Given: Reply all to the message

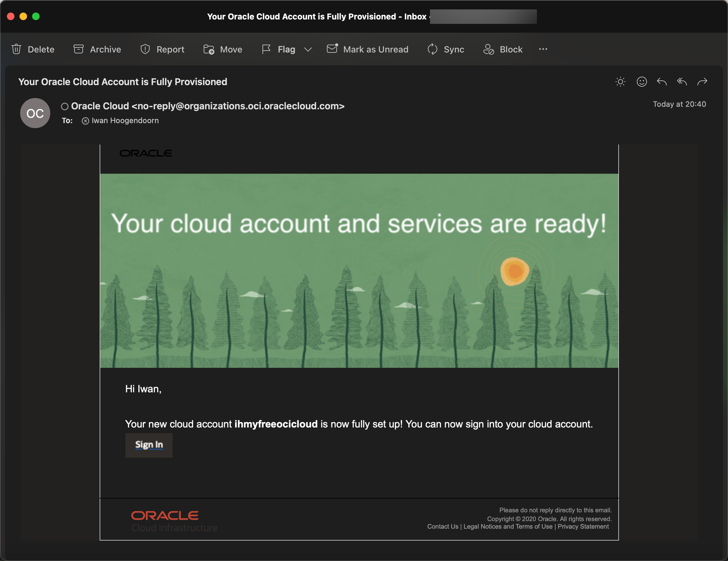Looking at the screenshot, I should click(682, 82).
